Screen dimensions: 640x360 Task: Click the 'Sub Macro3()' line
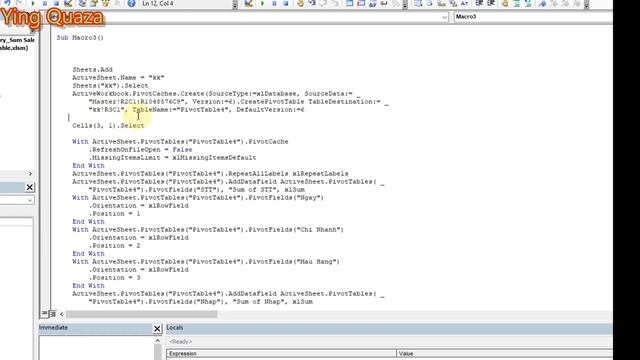[80, 38]
